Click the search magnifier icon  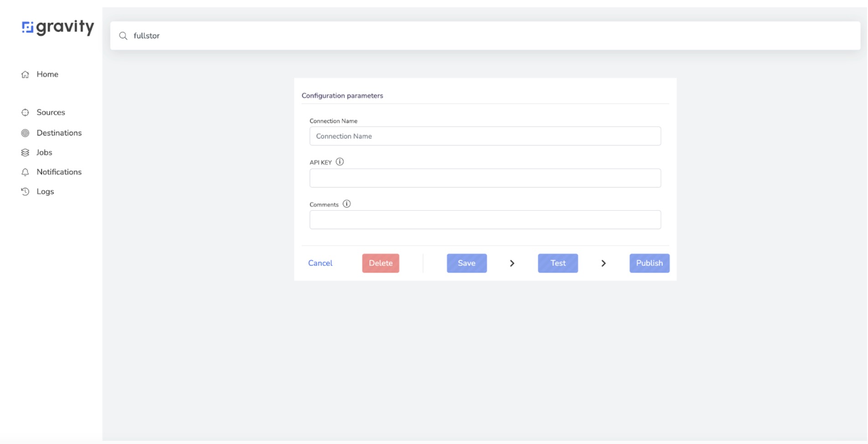[123, 36]
